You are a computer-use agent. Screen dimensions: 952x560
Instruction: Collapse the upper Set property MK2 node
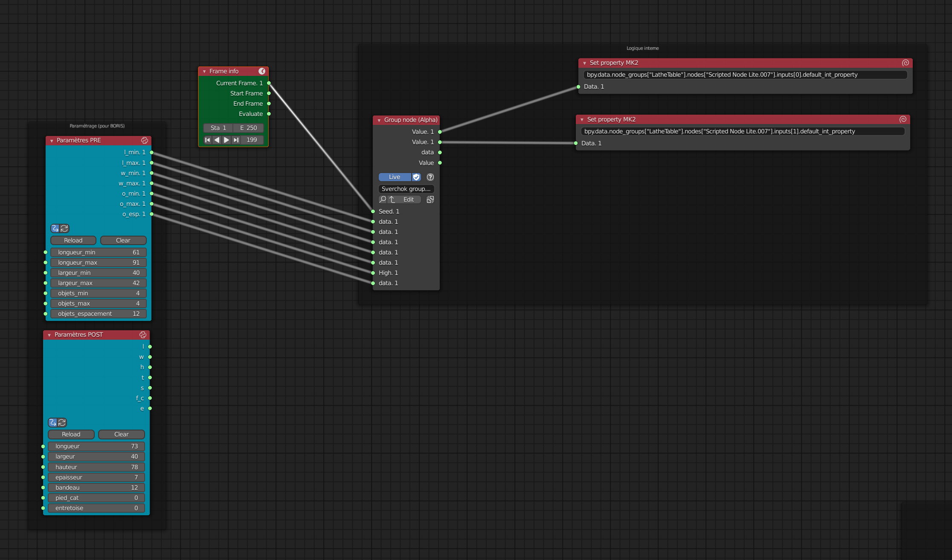(583, 63)
